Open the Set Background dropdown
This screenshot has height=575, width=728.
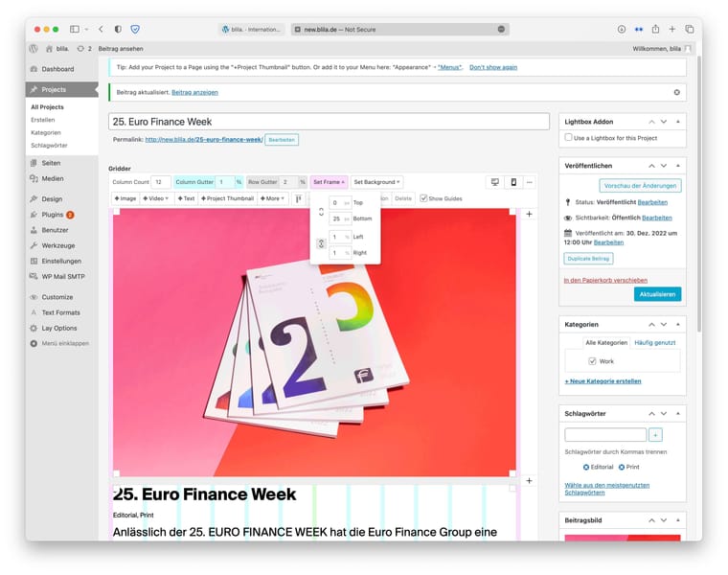376,182
